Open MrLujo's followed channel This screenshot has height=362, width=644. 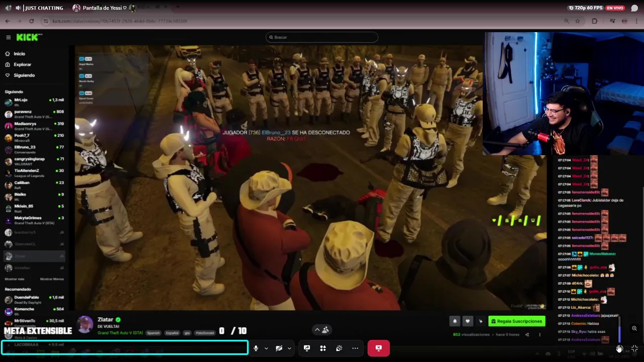pyautogui.click(x=34, y=102)
